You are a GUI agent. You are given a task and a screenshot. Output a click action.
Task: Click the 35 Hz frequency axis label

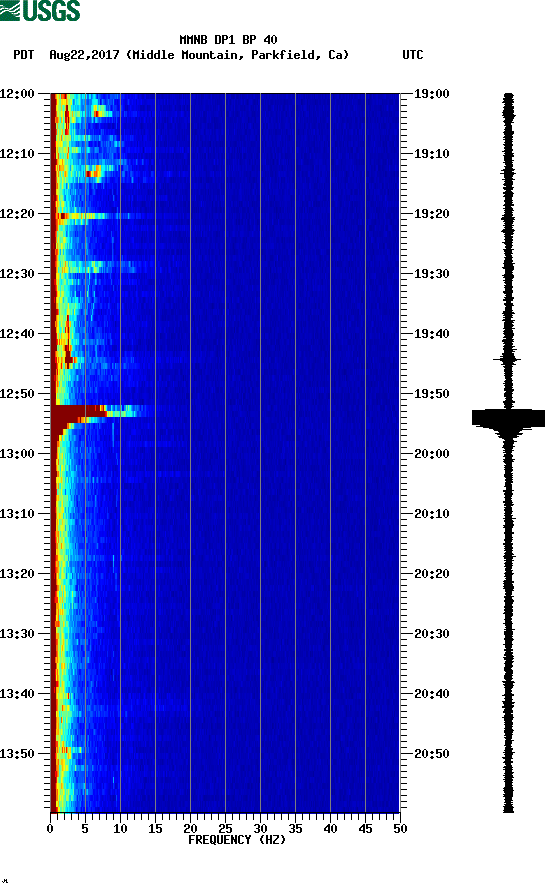click(295, 829)
